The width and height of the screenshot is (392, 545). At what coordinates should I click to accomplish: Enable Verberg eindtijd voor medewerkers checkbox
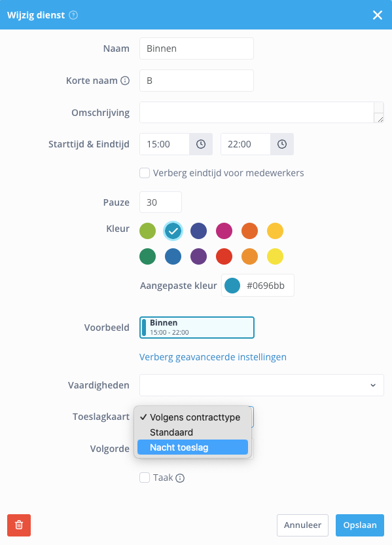click(x=145, y=173)
